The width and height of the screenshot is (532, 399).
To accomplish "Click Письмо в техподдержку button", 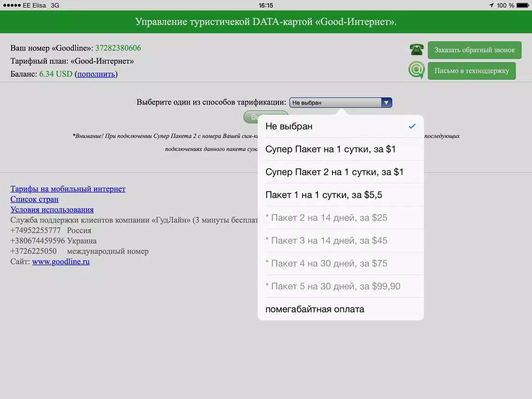I will (472, 71).
